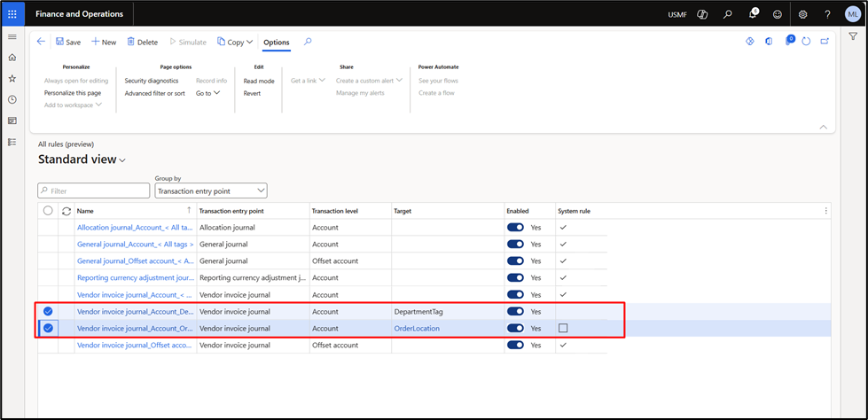This screenshot has width=868, height=420.
Task: Click the action pane search magnifier
Action: [308, 42]
